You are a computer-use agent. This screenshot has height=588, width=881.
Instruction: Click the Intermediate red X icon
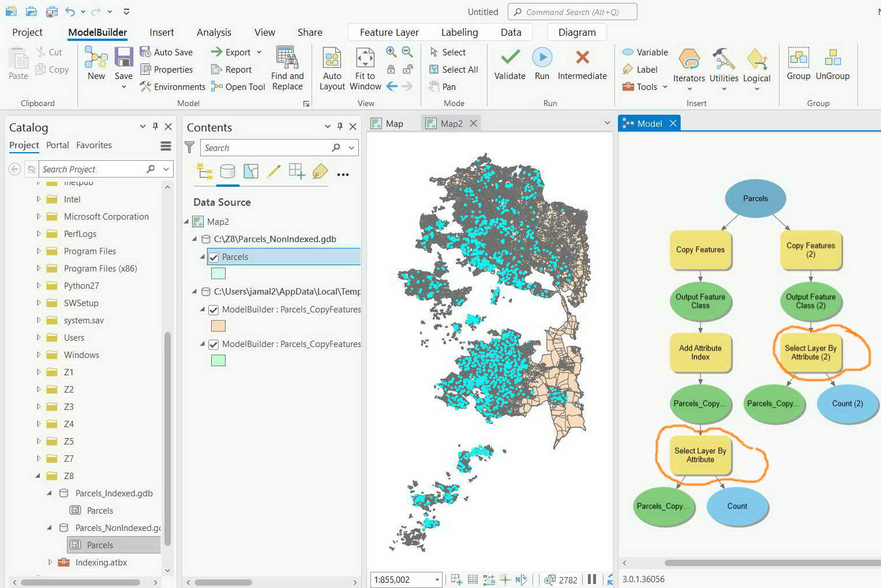click(x=582, y=57)
